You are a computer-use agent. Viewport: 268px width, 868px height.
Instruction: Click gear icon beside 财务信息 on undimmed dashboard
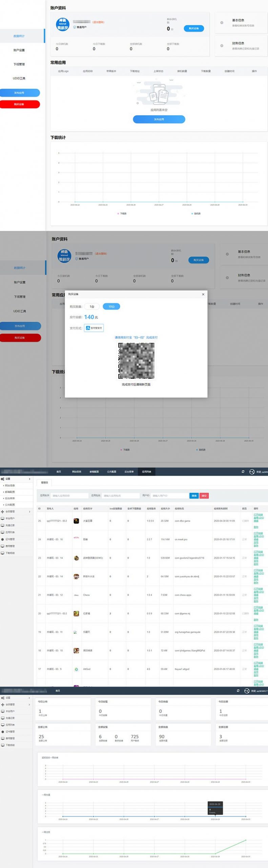click(222, 46)
